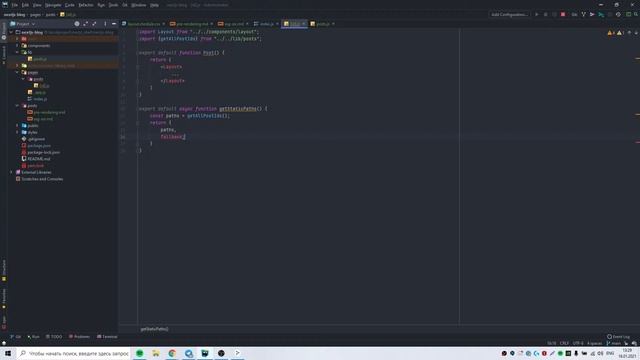Open the Terminal tool window
Image resolution: width=640 pixels, height=360 pixels.
[x=107, y=337]
